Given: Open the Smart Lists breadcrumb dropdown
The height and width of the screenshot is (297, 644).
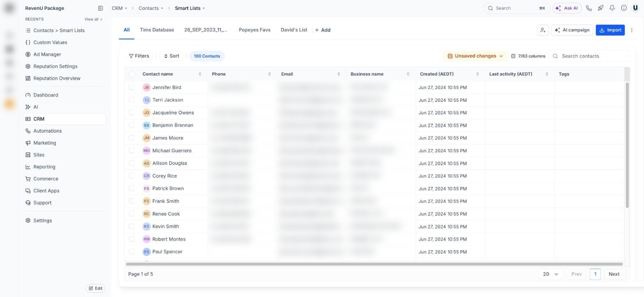Looking at the screenshot, I should tap(190, 8).
